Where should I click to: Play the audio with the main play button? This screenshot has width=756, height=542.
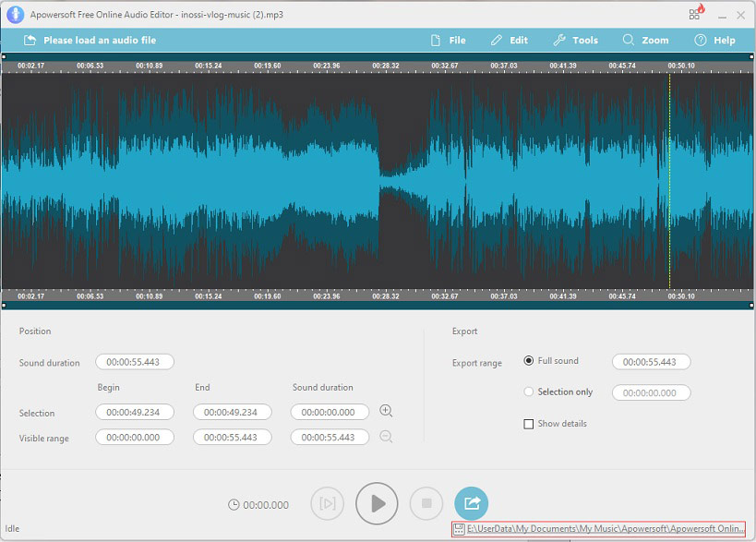[x=377, y=503]
